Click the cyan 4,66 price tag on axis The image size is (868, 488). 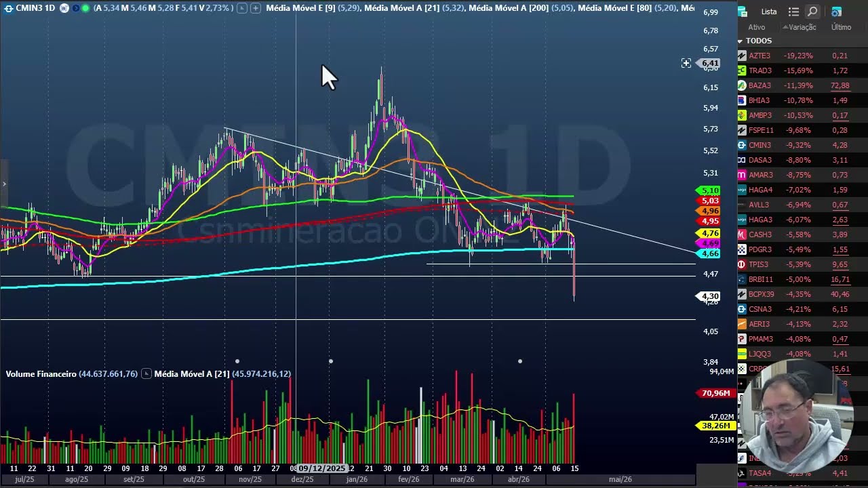point(709,253)
